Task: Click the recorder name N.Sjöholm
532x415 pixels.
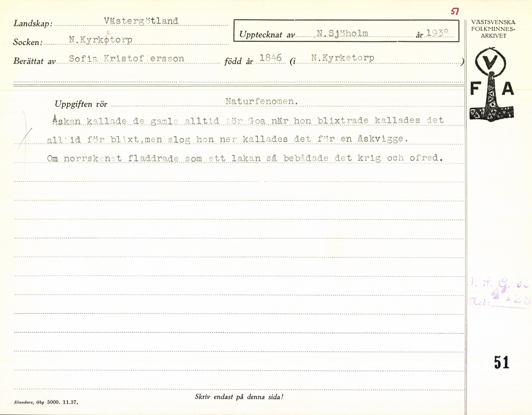Action: point(342,33)
